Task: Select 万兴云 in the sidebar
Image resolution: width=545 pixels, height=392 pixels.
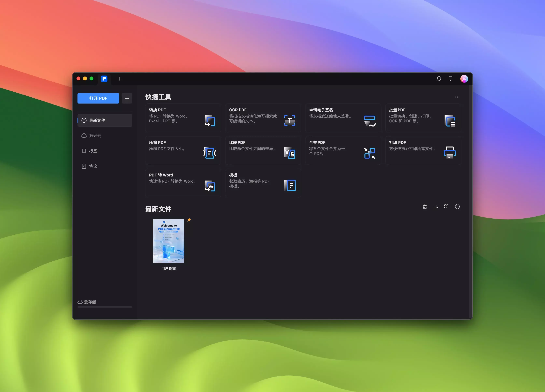Action: [x=95, y=136]
